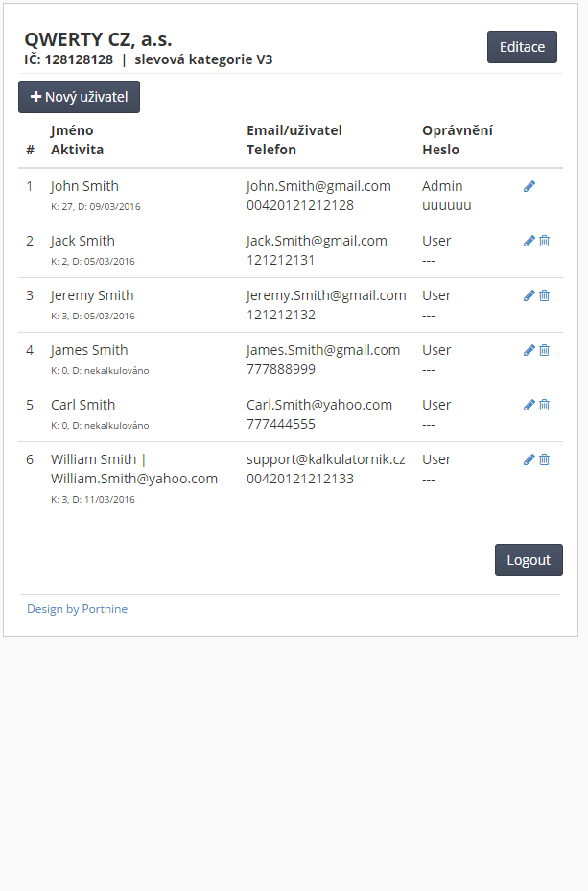Click Oprávnění column header
This screenshot has height=891, width=588.
[458, 130]
